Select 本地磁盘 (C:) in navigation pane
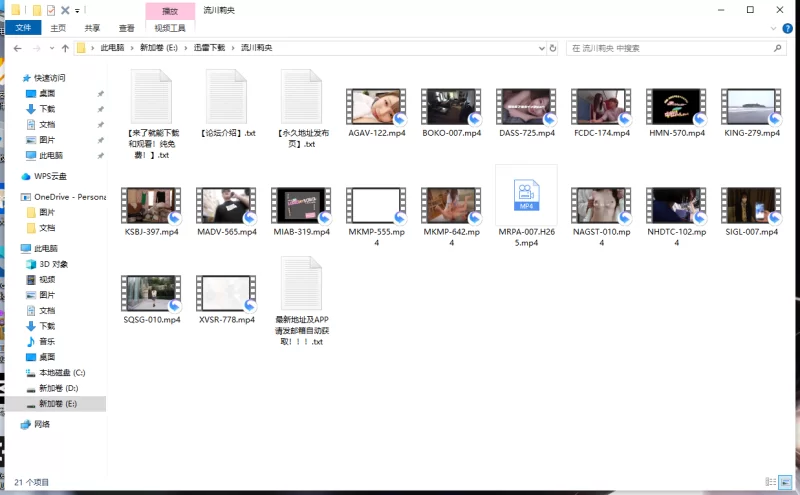Screen dimensions: 800x495 coord(62,372)
